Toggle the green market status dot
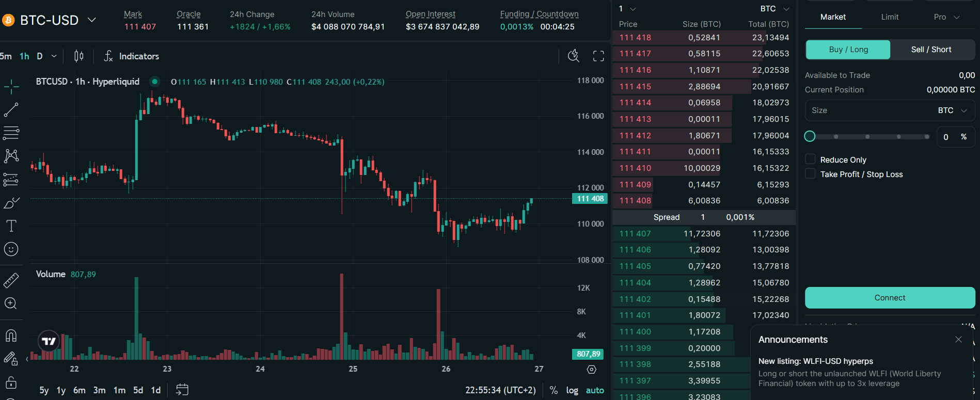 154,82
